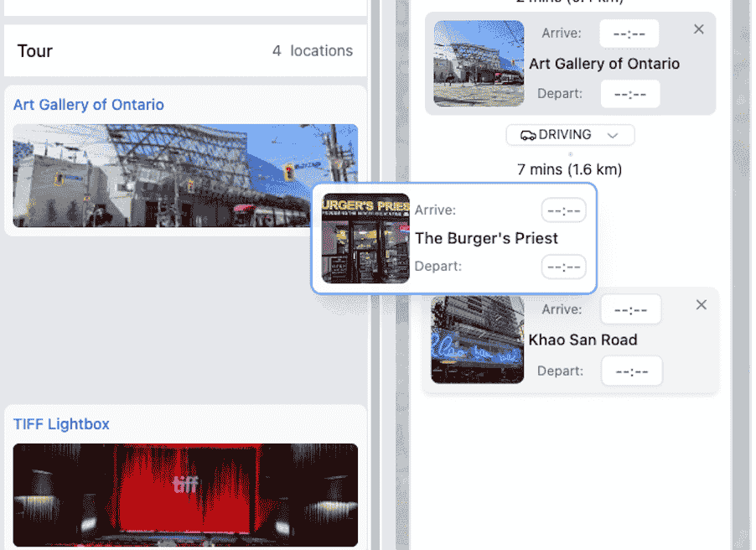Set Depart time for Art Gallery of Ontario
Viewport: 756px width, 550px height.
click(630, 94)
